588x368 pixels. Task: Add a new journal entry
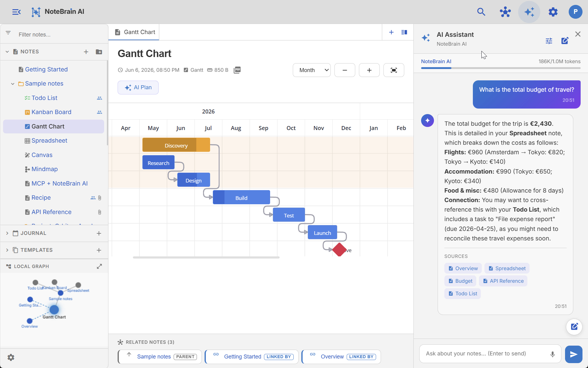tap(99, 233)
